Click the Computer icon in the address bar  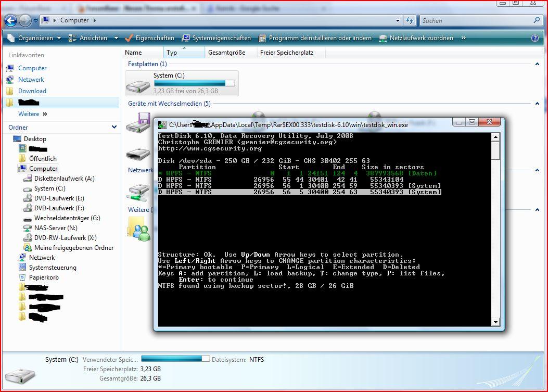(x=45, y=20)
